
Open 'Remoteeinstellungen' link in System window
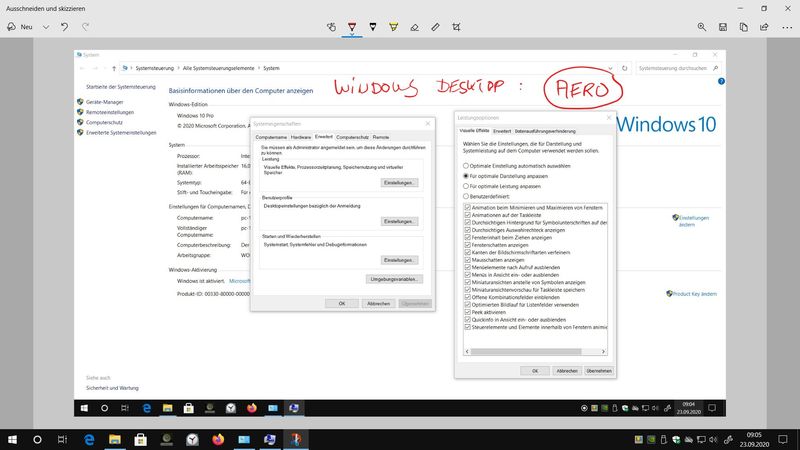[x=110, y=112]
